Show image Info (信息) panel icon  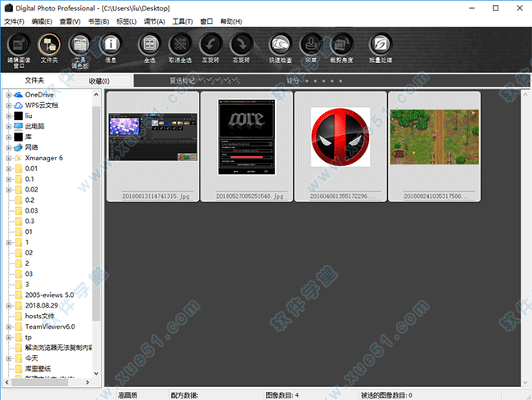[111, 47]
